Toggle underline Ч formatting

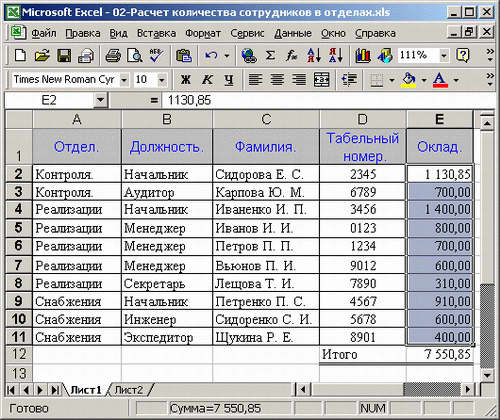click(229, 80)
